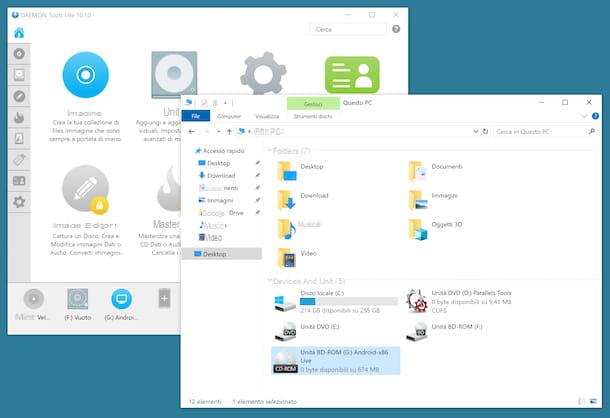This screenshot has height=418, width=610.
Task: Go up one folder level arrow
Action: tap(229, 132)
